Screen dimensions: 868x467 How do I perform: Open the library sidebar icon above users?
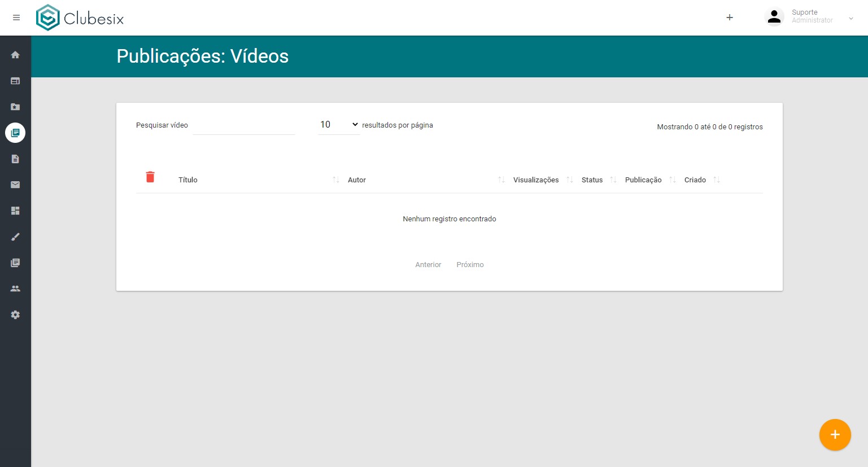coord(15,263)
